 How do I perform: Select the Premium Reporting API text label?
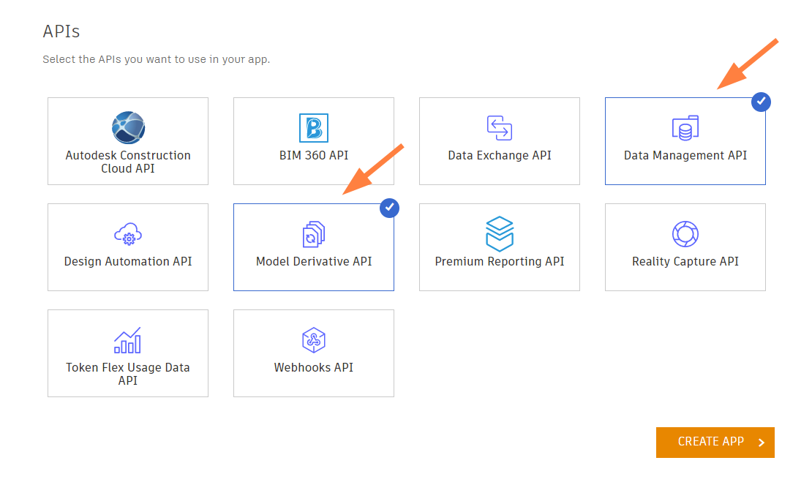pos(500,262)
